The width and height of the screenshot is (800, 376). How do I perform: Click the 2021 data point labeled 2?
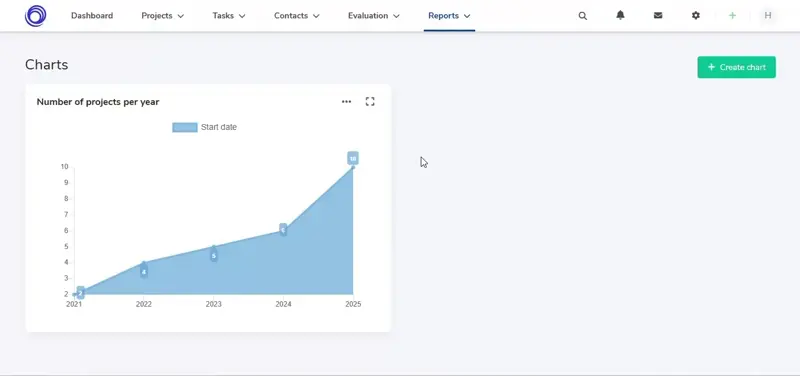(x=80, y=293)
